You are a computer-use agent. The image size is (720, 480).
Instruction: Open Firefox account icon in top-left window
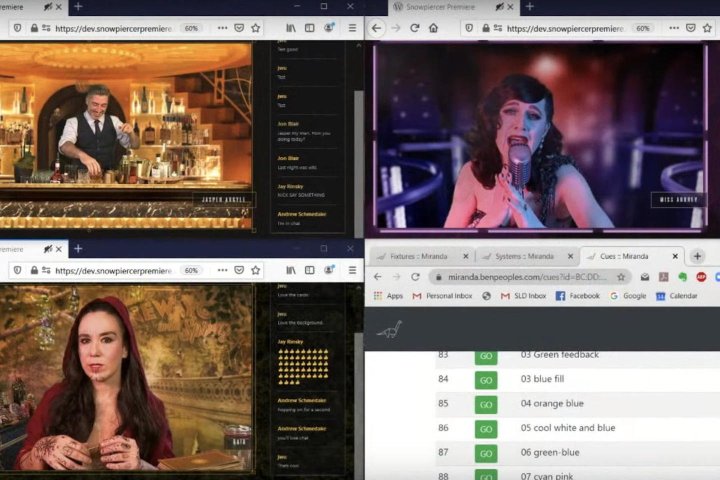[329, 28]
